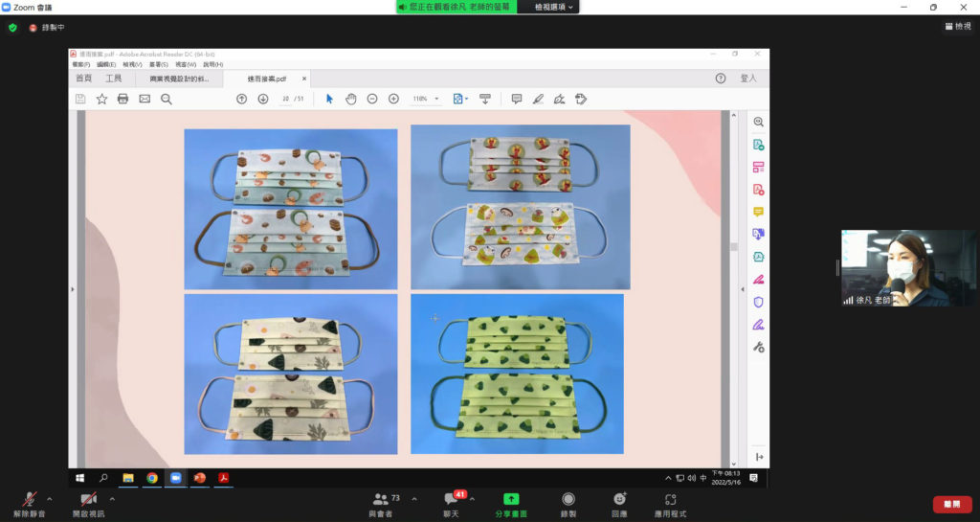The width and height of the screenshot is (980, 522).
Task: Click the green Share Screen icon
Action: click(511, 501)
